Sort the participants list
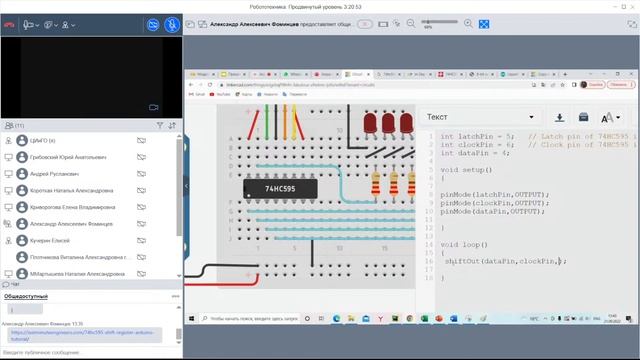 pyautogui.click(x=172, y=125)
